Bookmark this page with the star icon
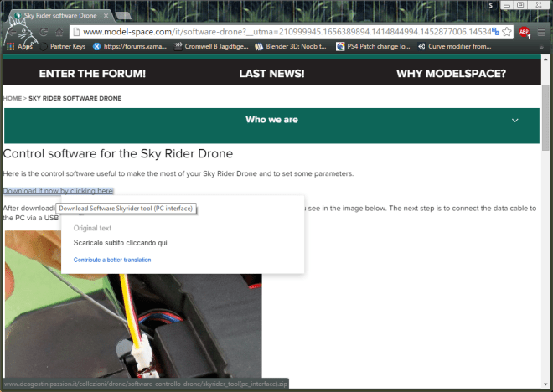 [x=507, y=32]
